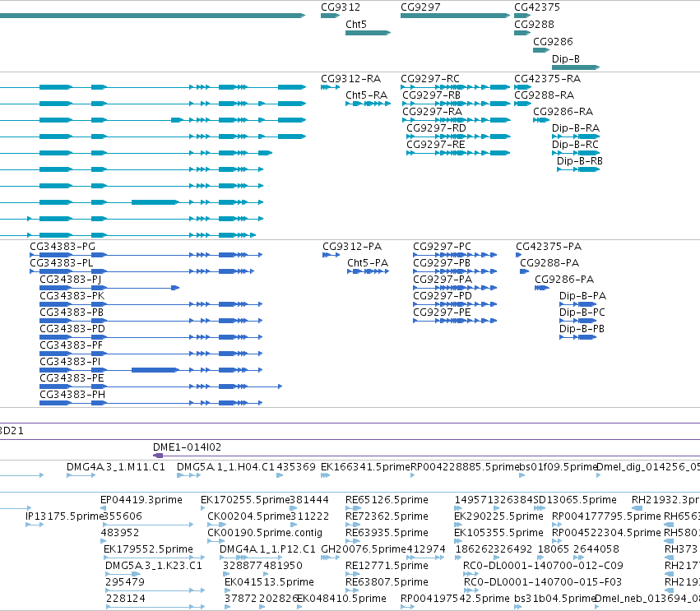700x611 pixels.
Task: Select protein CG34383-PB
Action: click(x=72, y=312)
